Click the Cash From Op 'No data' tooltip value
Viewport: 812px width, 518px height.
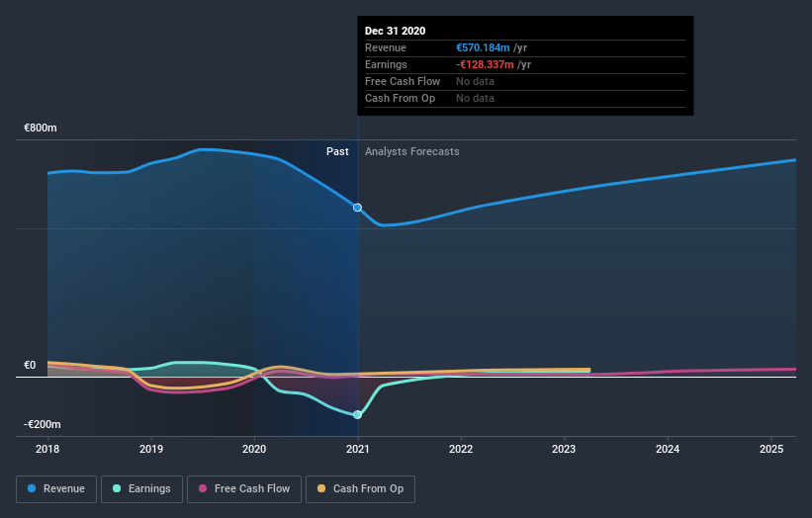tap(475, 98)
